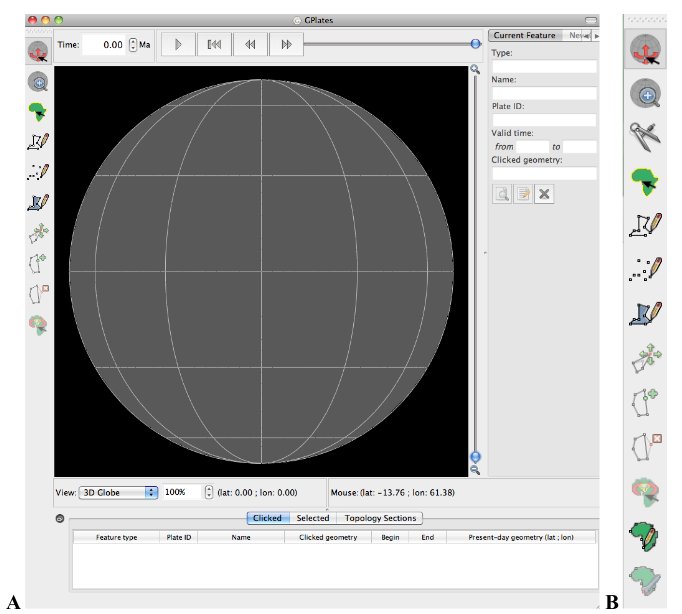
Task: Select Digitise Multipoint tool in main window toolbar
Action: click(x=38, y=172)
